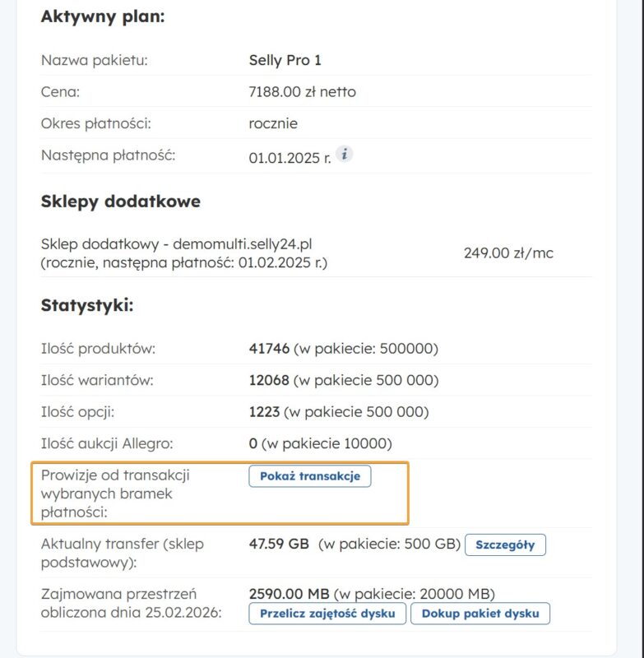Click the 01.01.2025 next payment date

(290, 156)
